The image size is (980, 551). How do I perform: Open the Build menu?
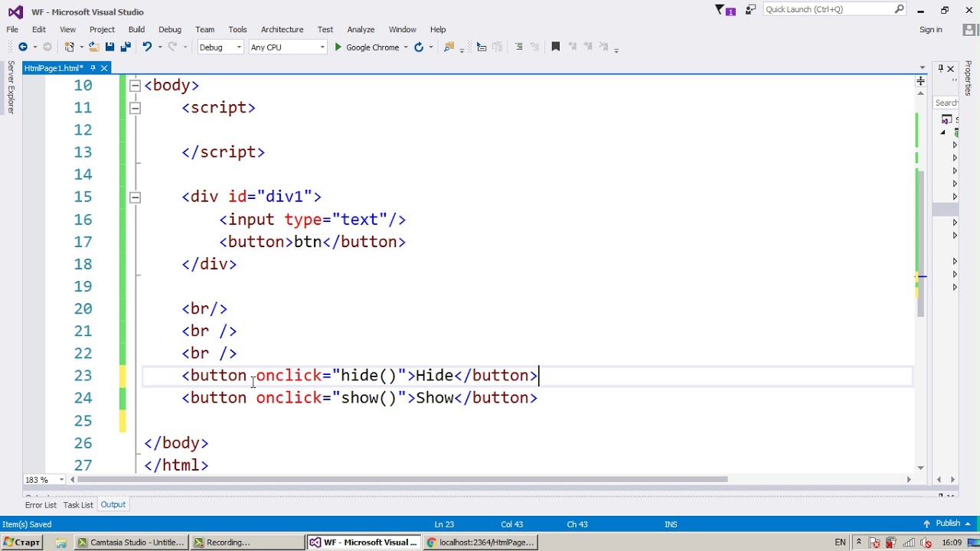click(x=136, y=30)
